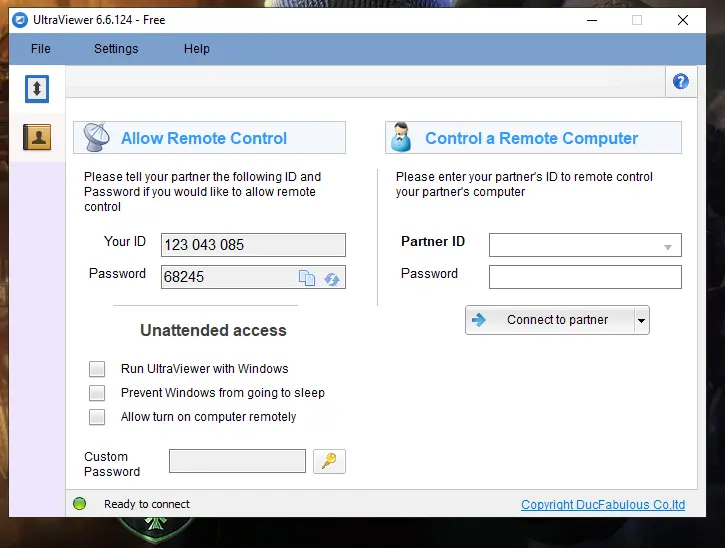The image size is (725, 548).
Task: Click the Unattended access heading
Action: pyautogui.click(x=213, y=330)
